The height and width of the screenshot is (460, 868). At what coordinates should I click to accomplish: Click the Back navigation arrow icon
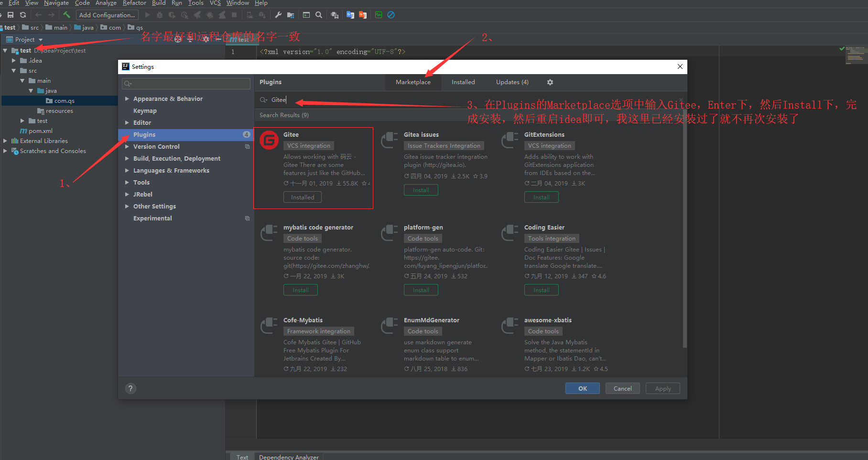(x=39, y=15)
